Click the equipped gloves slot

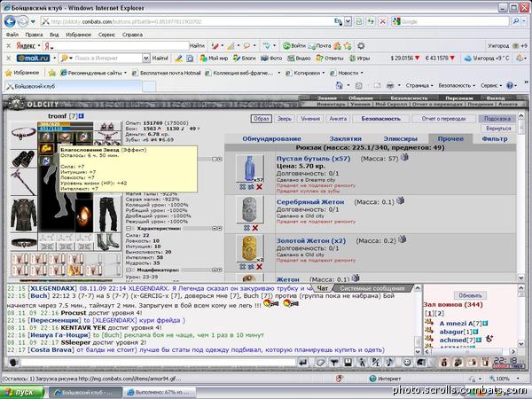tap(23, 159)
